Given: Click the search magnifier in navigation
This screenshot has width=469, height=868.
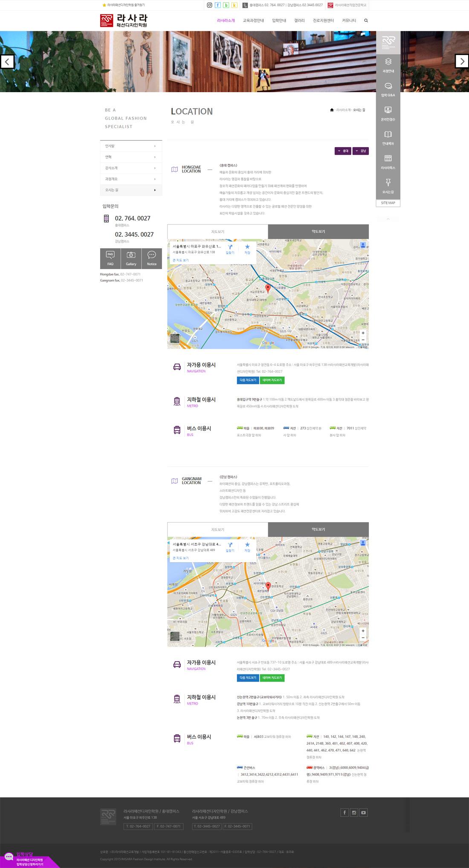Looking at the screenshot, I should (x=366, y=20).
